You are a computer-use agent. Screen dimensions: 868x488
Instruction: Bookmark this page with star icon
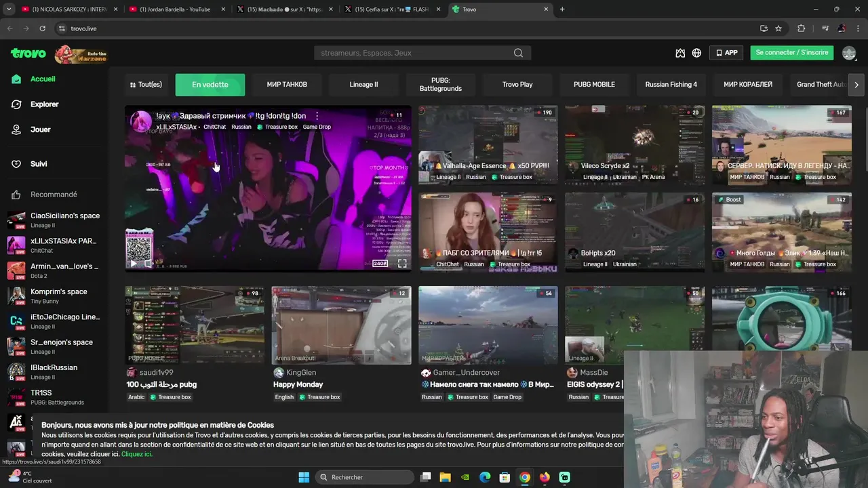click(778, 28)
